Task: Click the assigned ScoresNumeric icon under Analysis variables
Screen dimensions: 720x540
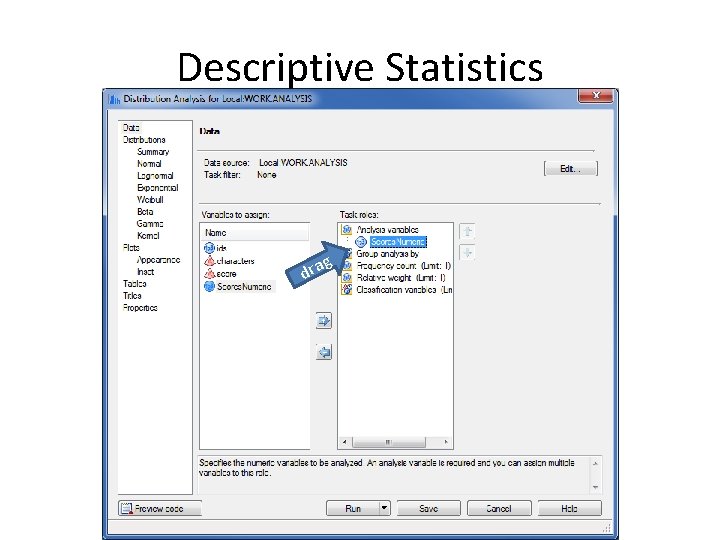Action: 361,242
